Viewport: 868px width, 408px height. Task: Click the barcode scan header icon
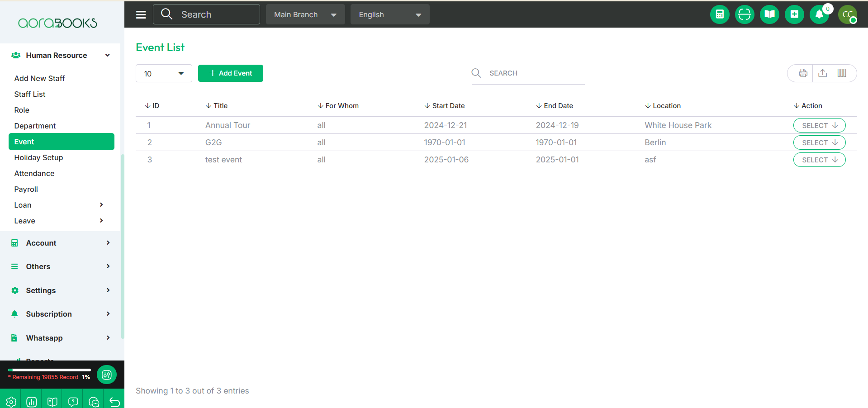[745, 14]
